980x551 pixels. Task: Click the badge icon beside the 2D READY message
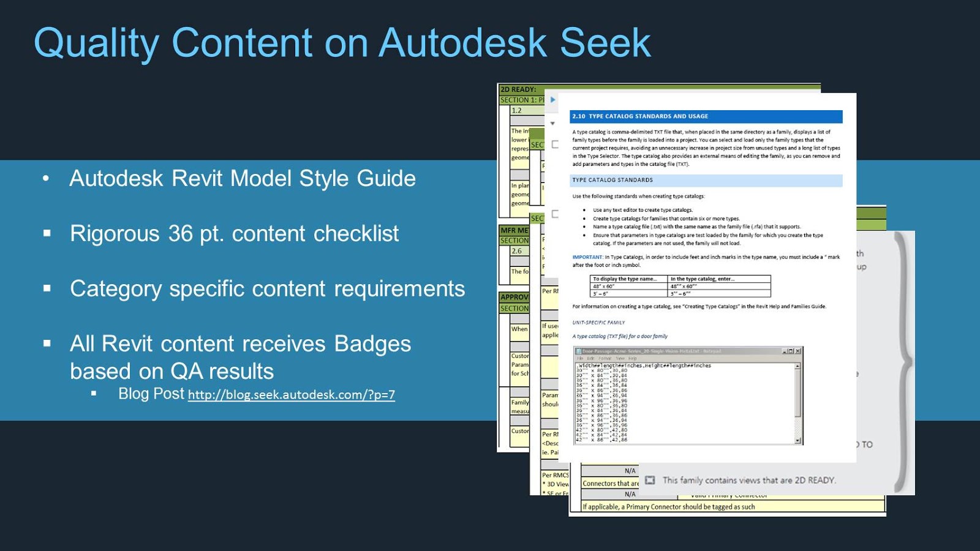tap(651, 481)
